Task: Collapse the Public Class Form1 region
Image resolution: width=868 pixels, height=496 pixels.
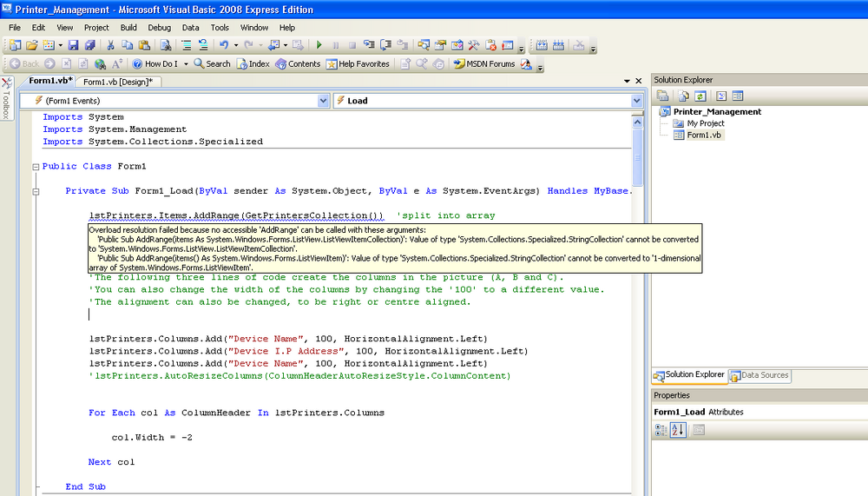Action: click(36, 166)
